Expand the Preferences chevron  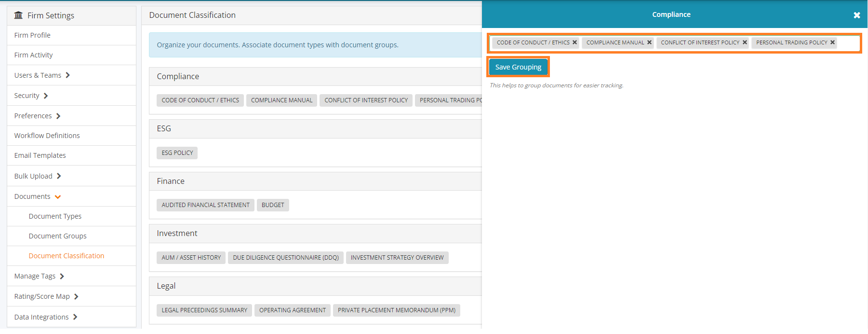(x=58, y=116)
